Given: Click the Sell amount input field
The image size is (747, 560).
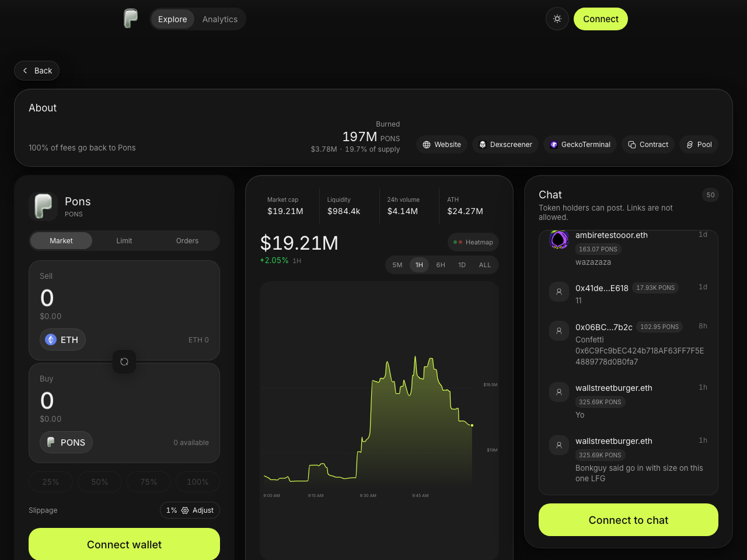Looking at the screenshot, I should [x=124, y=298].
